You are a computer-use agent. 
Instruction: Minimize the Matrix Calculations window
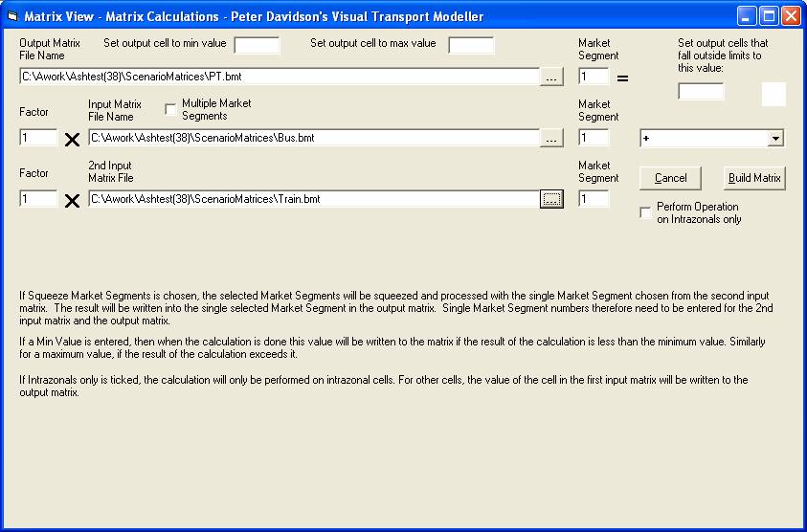[747, 16]
